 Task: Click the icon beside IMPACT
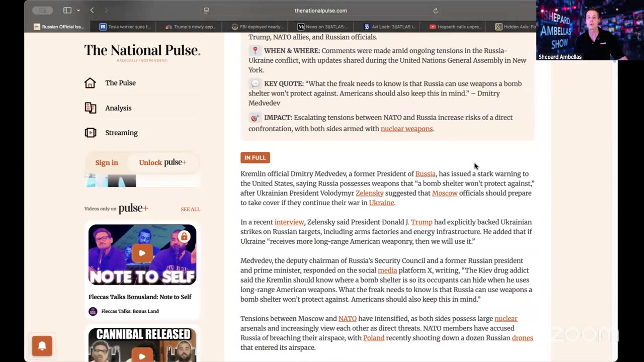[x=255, y=118]
